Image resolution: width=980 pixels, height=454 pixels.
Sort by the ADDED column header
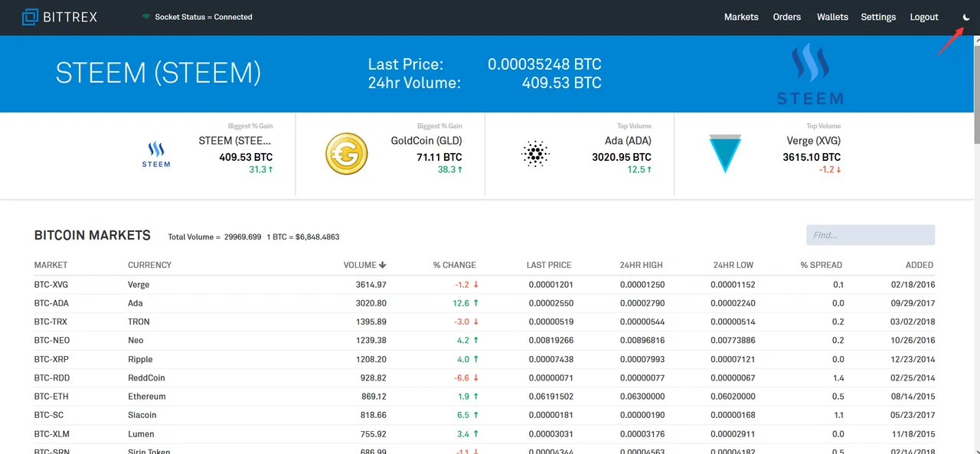(x=920, y=265)
